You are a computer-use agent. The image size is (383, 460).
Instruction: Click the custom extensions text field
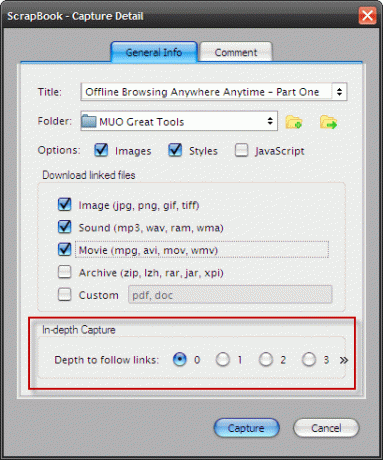pyautogui.click(x=230, y=294)
